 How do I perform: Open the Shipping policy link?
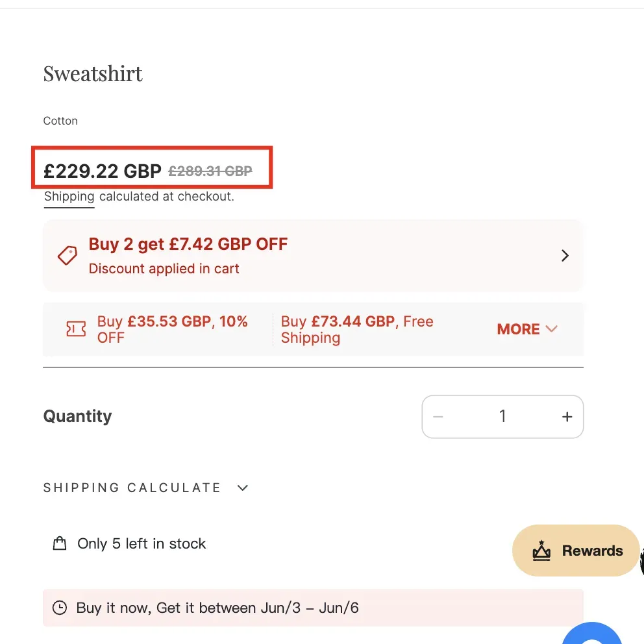coord(69,197)
